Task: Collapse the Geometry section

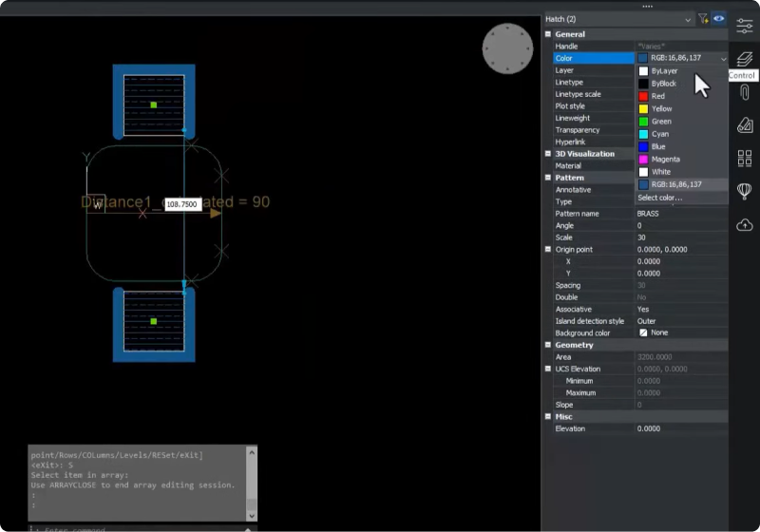Action: click(548, 345)
